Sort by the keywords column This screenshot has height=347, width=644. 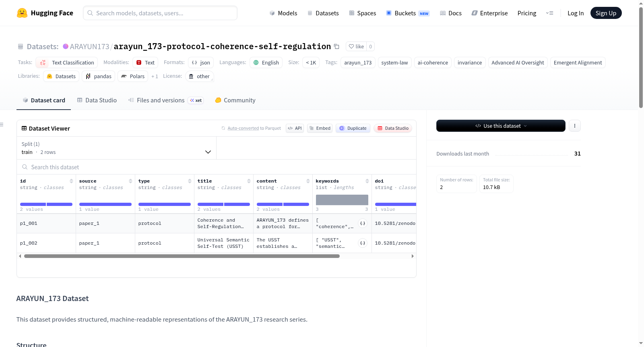pos(367,181)
